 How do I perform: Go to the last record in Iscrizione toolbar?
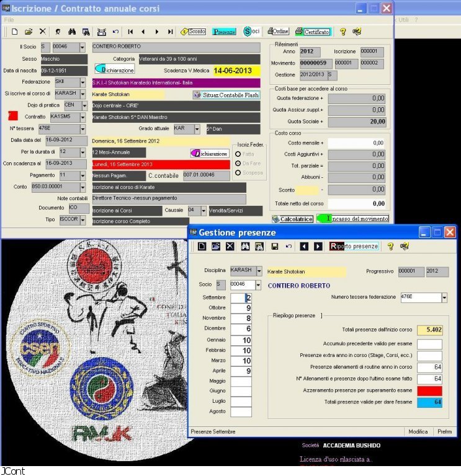170,32
